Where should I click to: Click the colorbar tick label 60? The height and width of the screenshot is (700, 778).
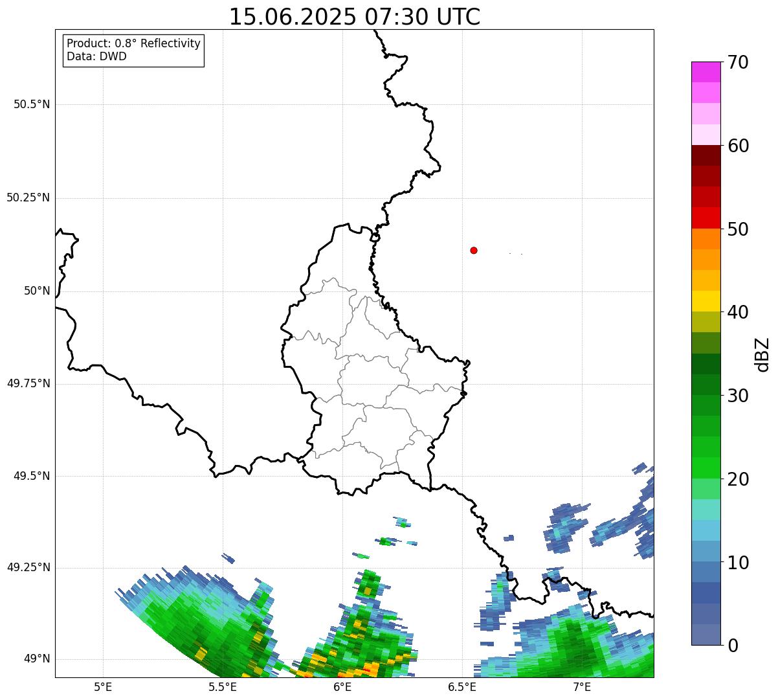point(738,146)
